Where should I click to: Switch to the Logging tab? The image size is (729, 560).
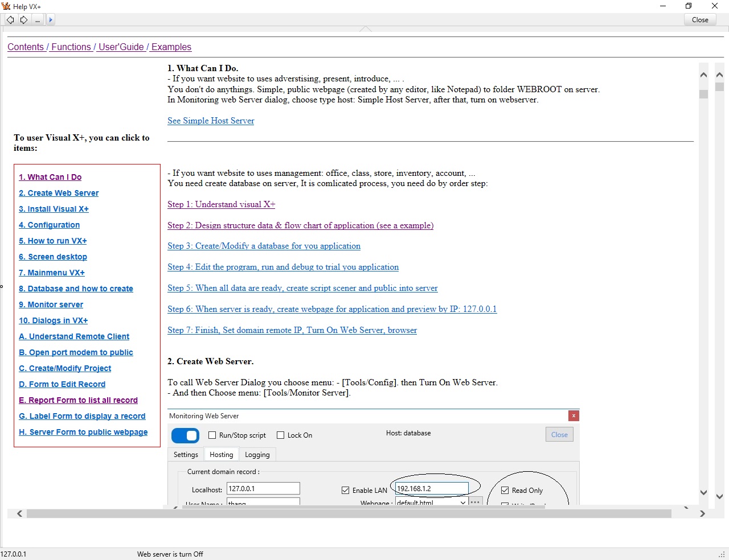(x=257, y=455)
